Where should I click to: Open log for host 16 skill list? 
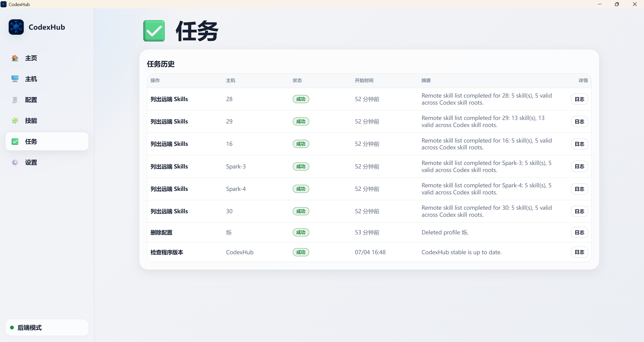click(x=579, y=144)
